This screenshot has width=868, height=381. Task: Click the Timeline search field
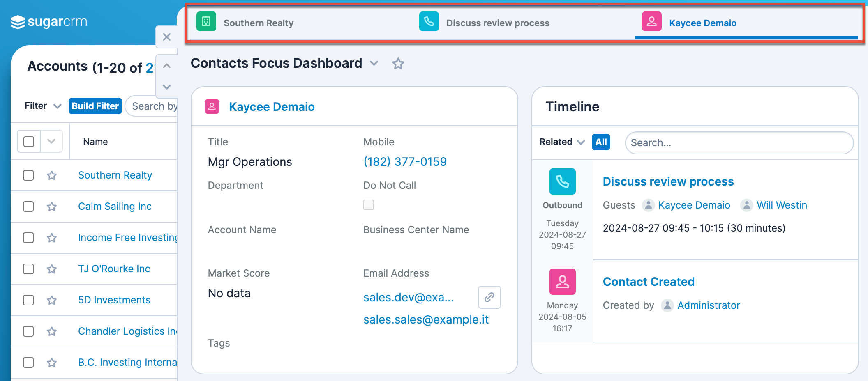(739, 143)
